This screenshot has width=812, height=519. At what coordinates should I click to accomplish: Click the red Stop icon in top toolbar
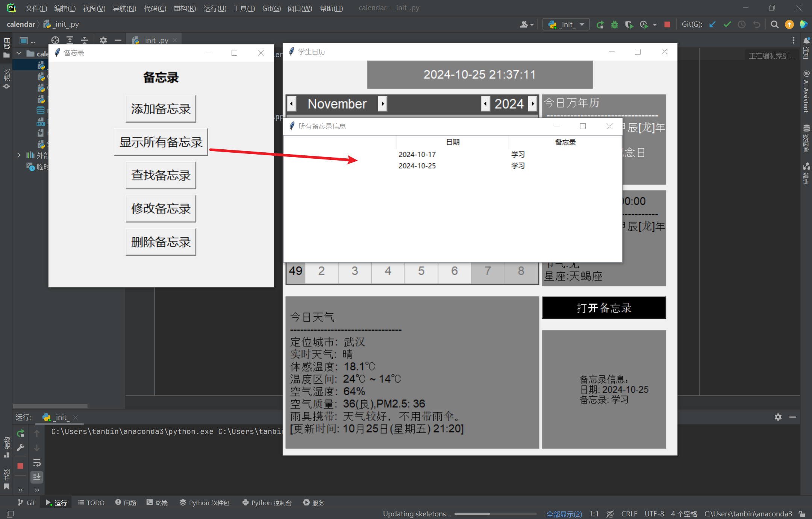[667, 25]
